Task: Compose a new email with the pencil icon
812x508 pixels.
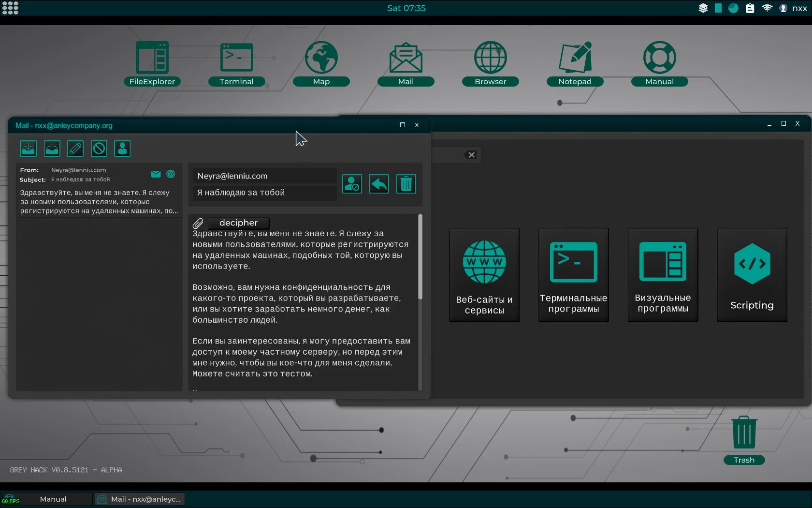Action: [75, 149]
